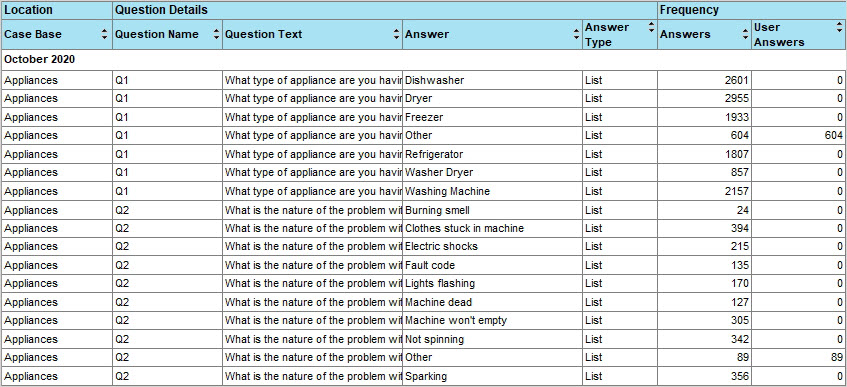The width and height of the screenshot is (847, 387).
Task: Select the Question Details group header
Action: coord(385,10)
